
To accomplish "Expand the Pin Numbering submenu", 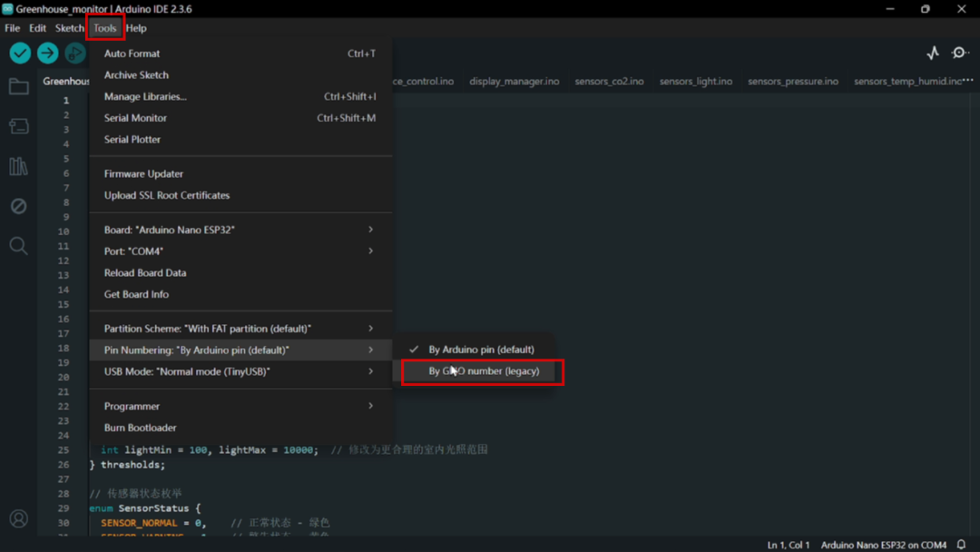I will (x=240, y=350).
